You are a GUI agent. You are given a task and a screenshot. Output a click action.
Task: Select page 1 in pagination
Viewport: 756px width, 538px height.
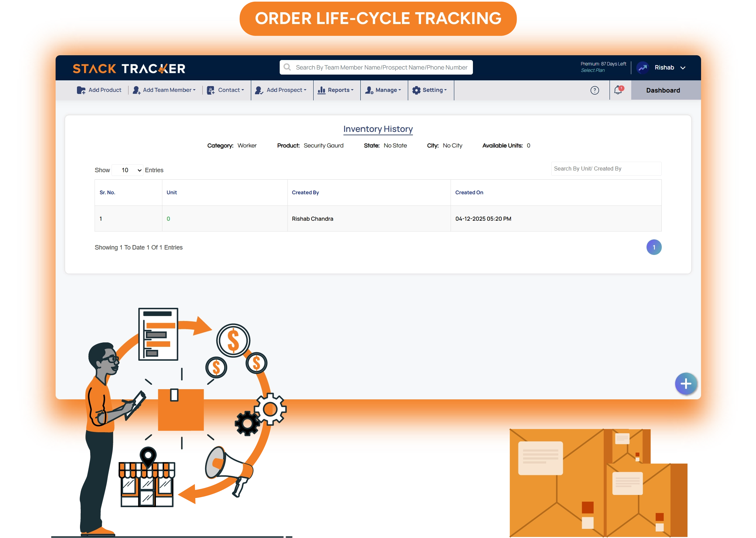[x=654, y=247]
